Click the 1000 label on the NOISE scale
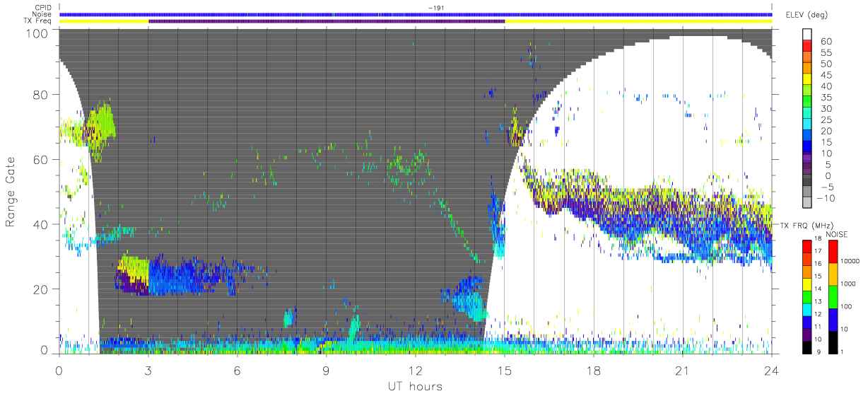The image size is (868, 401). 849,284
